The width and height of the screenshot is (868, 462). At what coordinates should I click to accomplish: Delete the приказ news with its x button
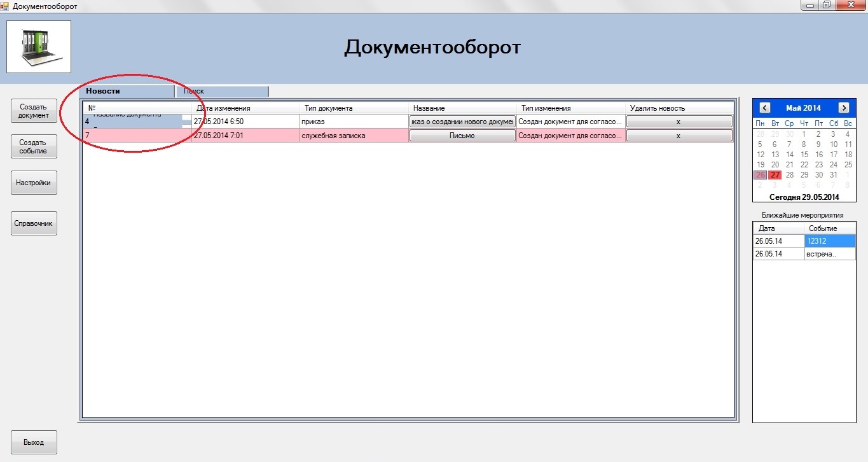679,122
